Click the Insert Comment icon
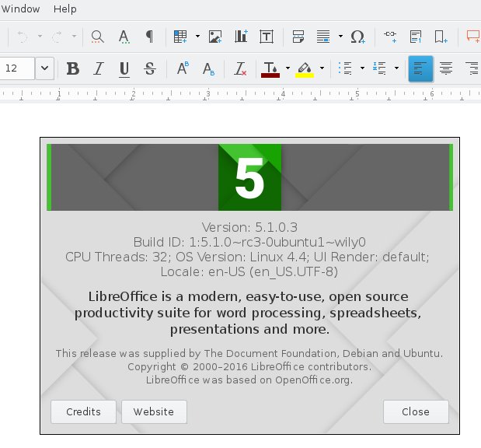The height and width of the screenshot is (448, 481). tap(473, 37)
